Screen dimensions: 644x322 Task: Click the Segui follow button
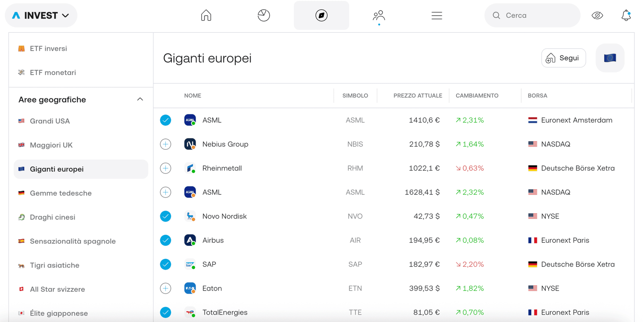tap(563, 58)
